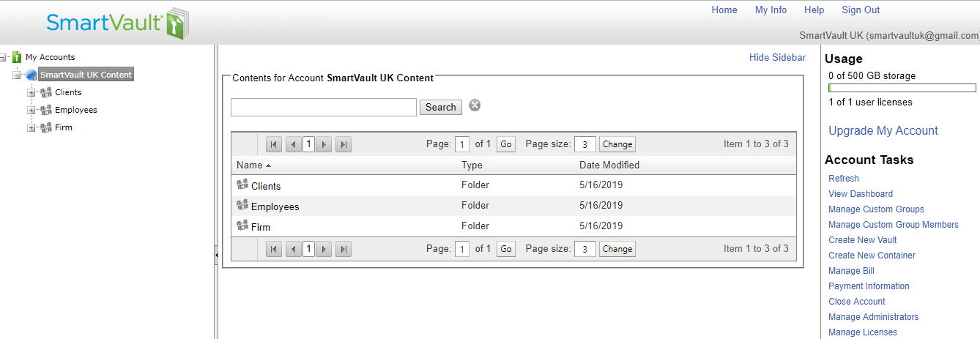Click the Clients folder icon in table
Image resolution: width=980 pixels, height=339 pixels.
[x=242, y=185]
